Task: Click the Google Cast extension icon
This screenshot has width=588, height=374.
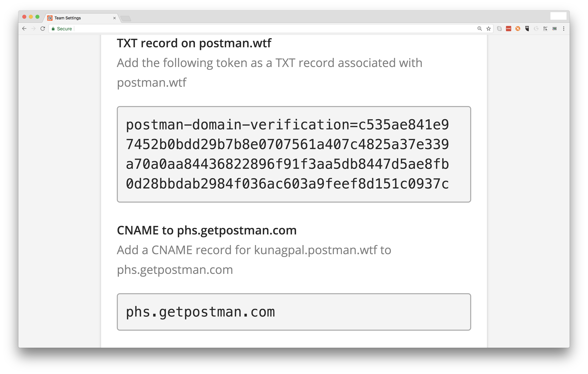Action: click(x=555, y=29)
